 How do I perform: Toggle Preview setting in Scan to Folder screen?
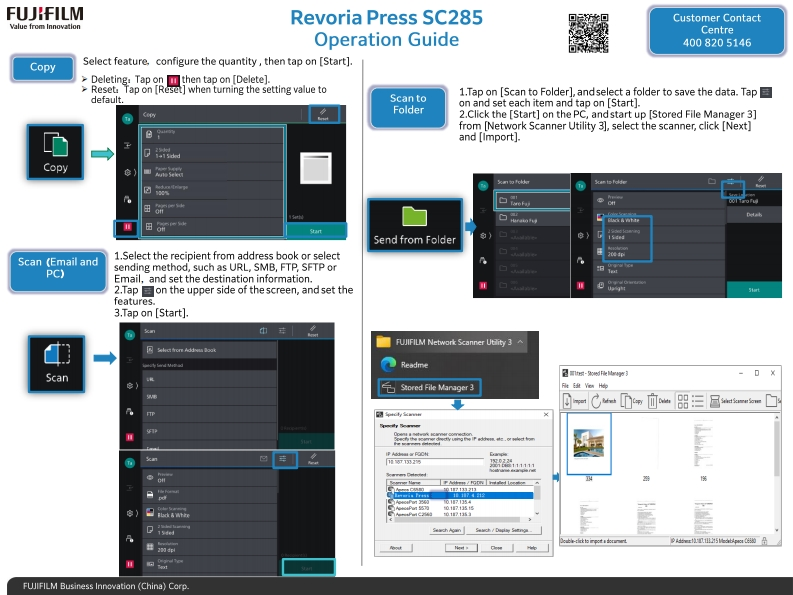tap(657, 200)
